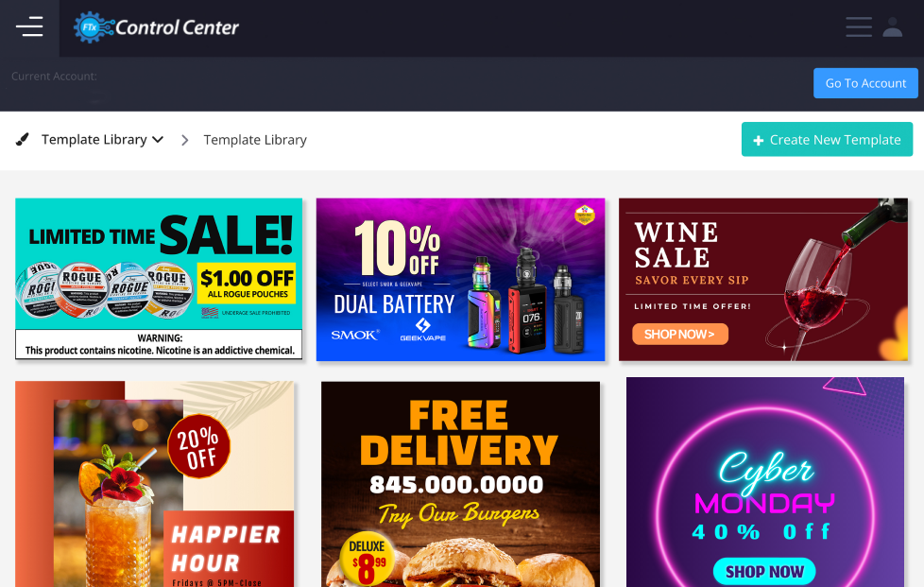Image resolution: width=924 pixels, height=587 pixels.
Task: Click the Create New Template button
Action: [827, 140]
